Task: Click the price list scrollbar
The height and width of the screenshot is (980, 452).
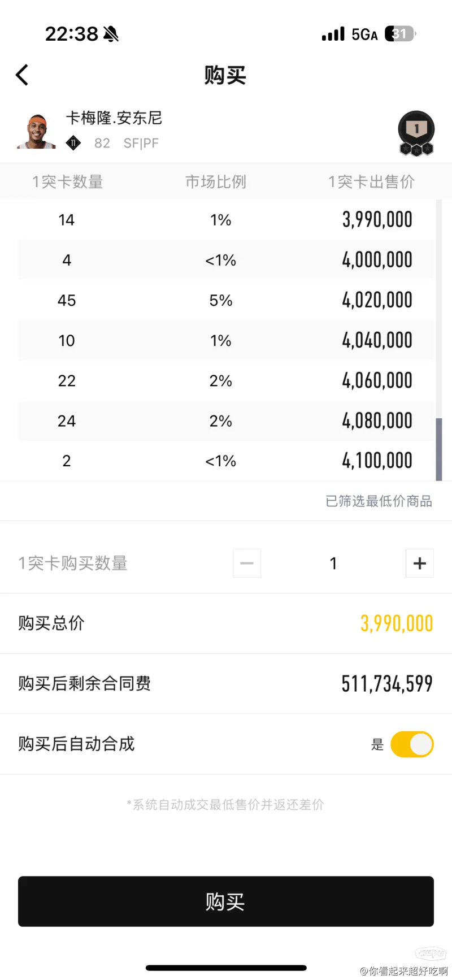Action: 439,449
